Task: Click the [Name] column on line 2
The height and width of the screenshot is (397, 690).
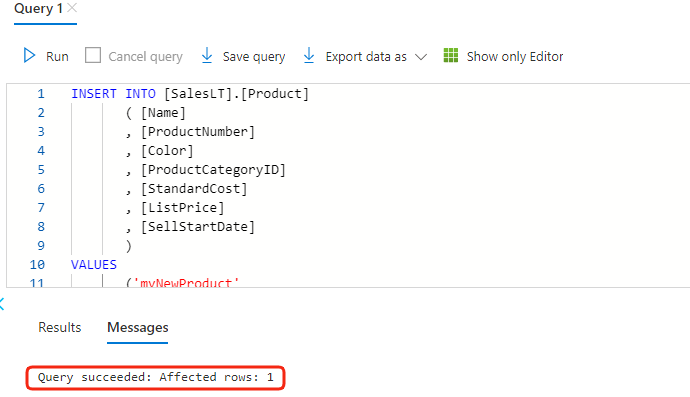Action: [163, 113]
